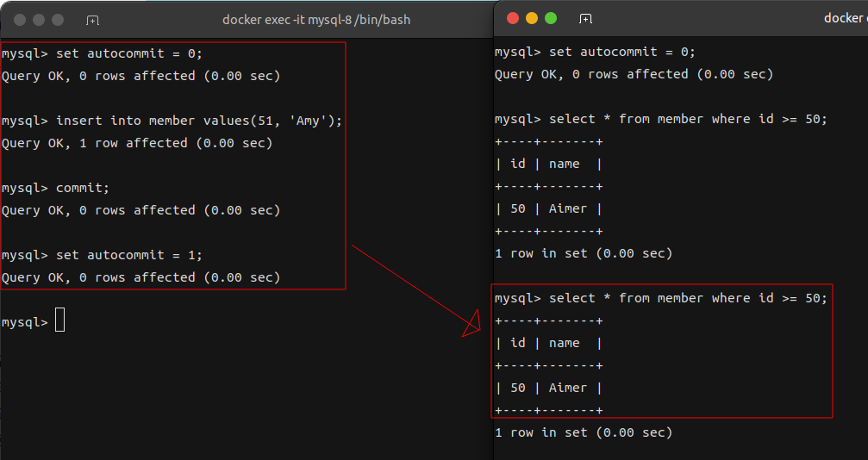Click the '50 | Aimer' row of the first result
This screenshot has width=868, height=460.
[x=548, y=208]
